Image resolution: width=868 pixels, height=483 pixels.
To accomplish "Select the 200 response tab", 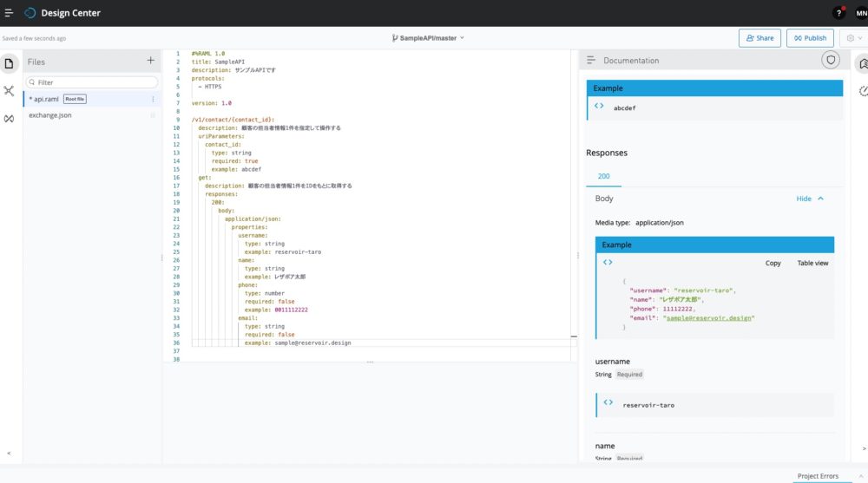I will [x=603, y=176].
